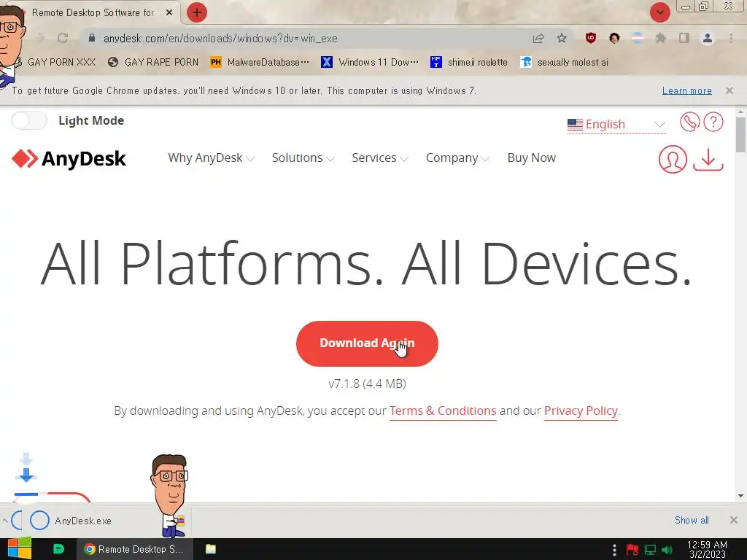
Task: Open the Chrome three-dot menu
Action: pos(731,38)
